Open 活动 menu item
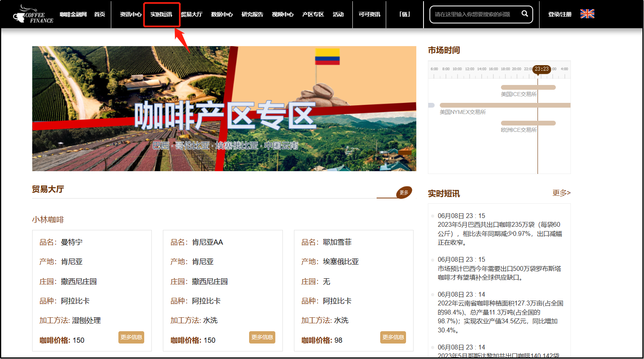This screenshot has height=359, width=644. (338, 14)
